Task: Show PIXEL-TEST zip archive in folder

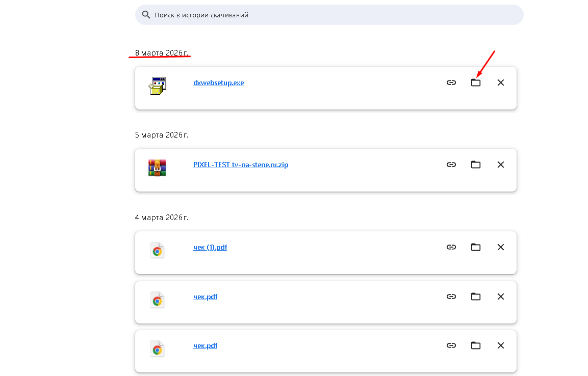Action: pos(476,165)
